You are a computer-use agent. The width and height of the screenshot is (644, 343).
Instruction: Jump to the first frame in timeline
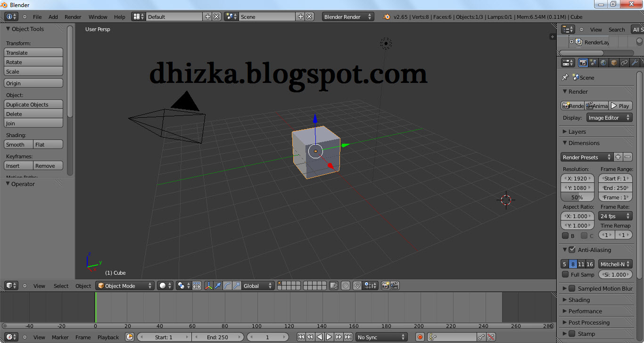301,337
